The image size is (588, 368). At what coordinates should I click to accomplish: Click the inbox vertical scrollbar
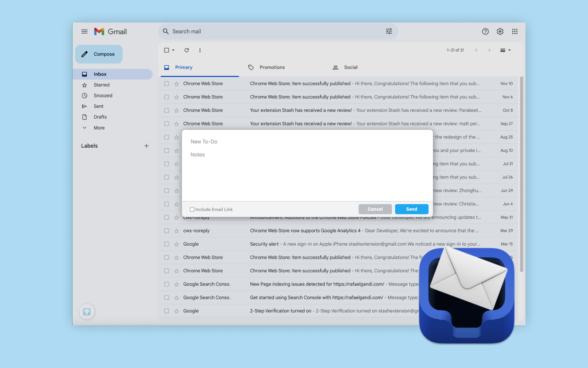521,174
